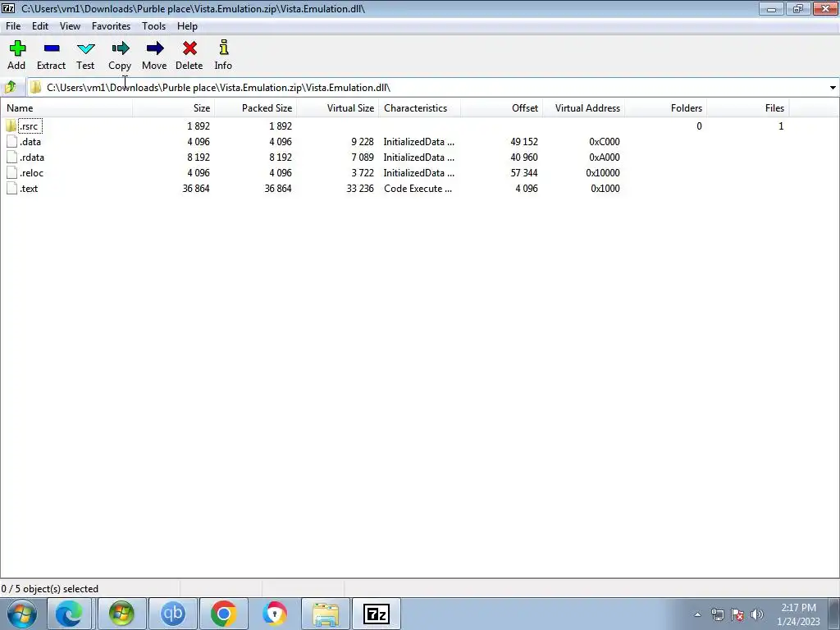
Task: Open the Edit menu
Action: click(x=40, y=26)
